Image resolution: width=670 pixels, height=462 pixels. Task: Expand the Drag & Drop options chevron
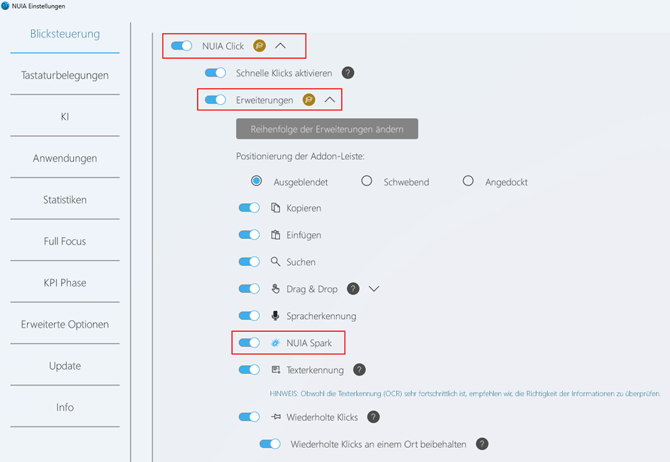tap(375, 289)
